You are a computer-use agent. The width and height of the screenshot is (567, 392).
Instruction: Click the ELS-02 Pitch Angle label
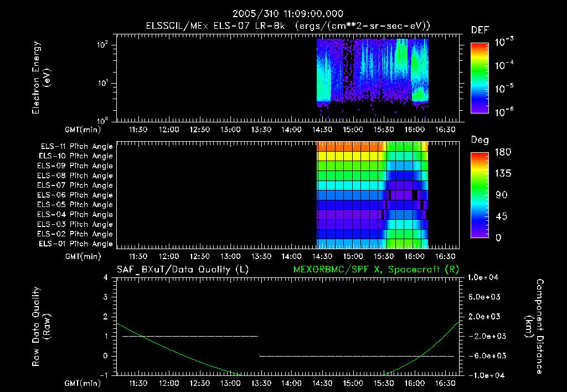point(75,234)
